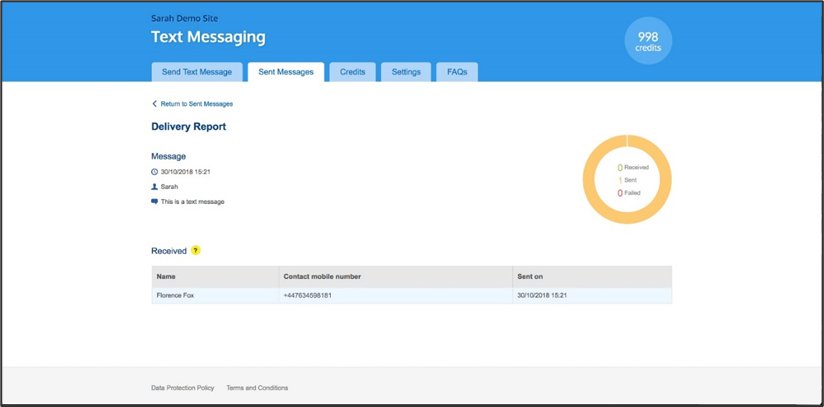The image size is (824, 407).
Task: Click the Failed legend marker in chart
Action: pyautogui.click(x=620, y=193)
